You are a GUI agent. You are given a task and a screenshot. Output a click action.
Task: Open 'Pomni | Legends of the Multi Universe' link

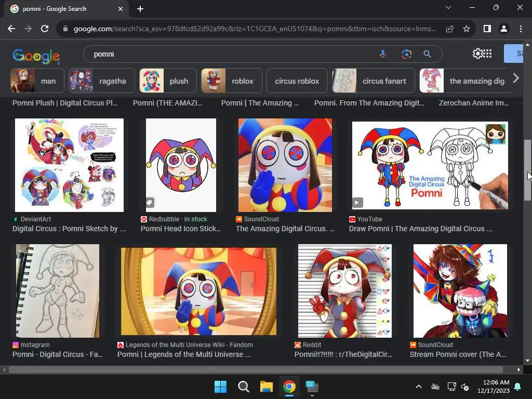184,354
